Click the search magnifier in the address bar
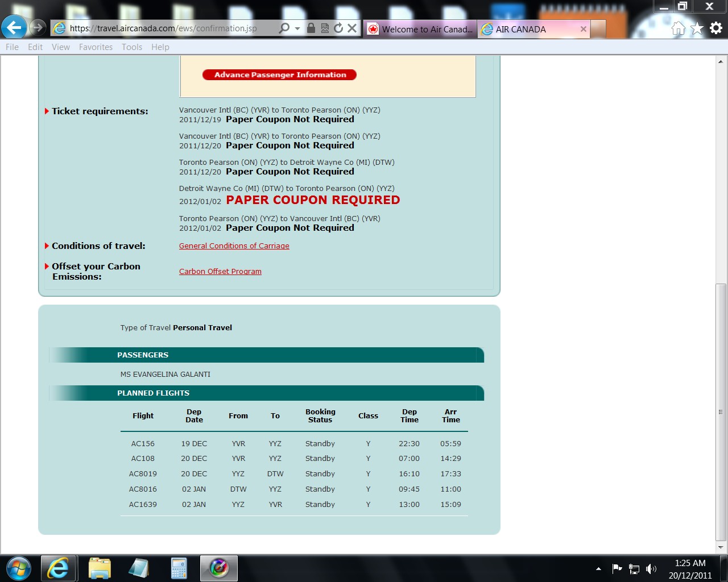Viewport: 728px width, 582px height. click(284, 28)
